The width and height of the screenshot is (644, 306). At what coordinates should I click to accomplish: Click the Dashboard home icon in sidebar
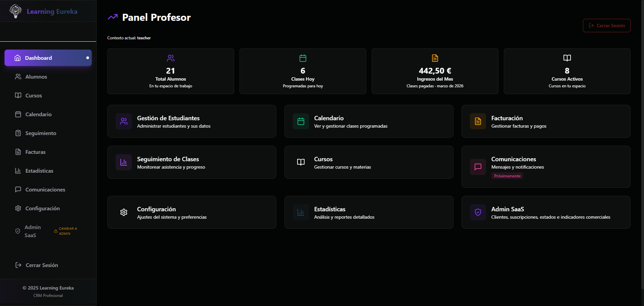click(17, 58)
